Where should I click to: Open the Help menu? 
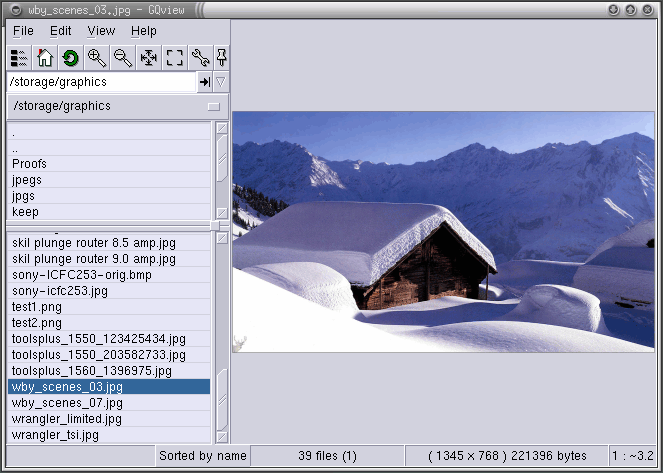point(144,31)
